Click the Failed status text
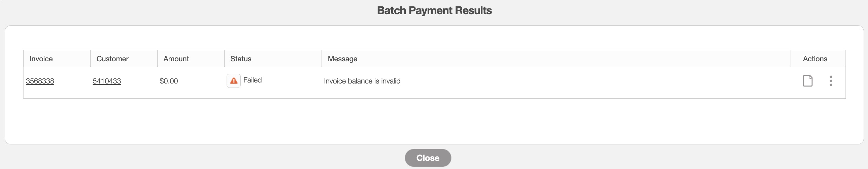 (253, 80)
